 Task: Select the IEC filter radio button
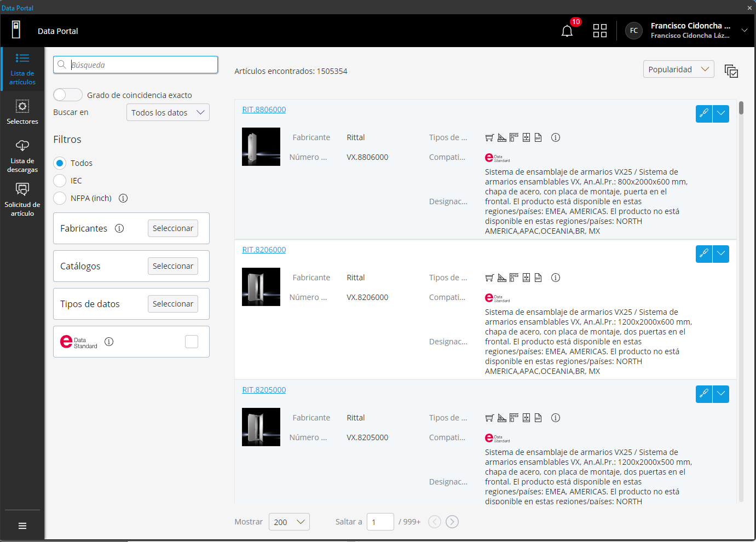tap(60, 181)
